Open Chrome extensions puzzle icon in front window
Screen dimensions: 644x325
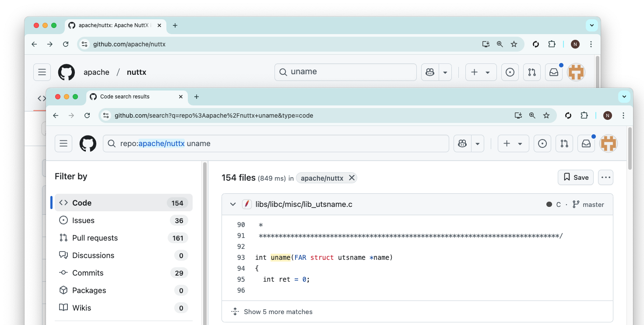[584, 115]
